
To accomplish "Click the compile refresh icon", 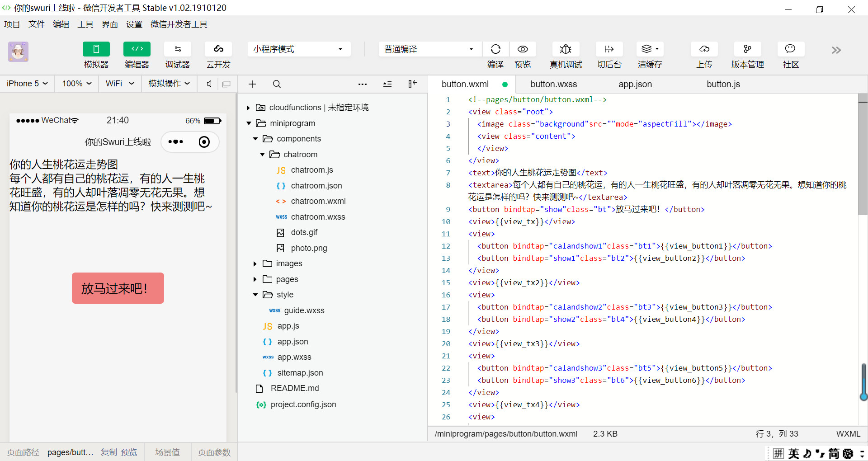I will [495, 49].
